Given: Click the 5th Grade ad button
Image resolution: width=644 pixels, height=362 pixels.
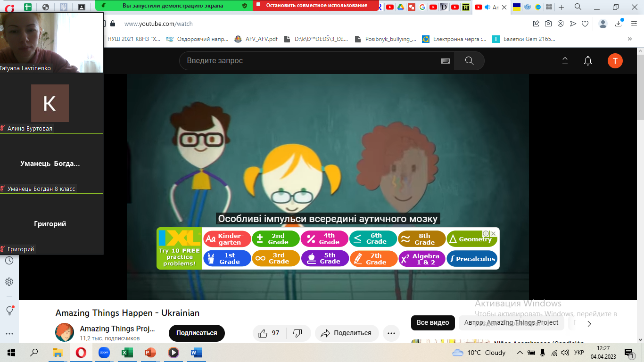Looking at the screenshot, I should 324,259.
